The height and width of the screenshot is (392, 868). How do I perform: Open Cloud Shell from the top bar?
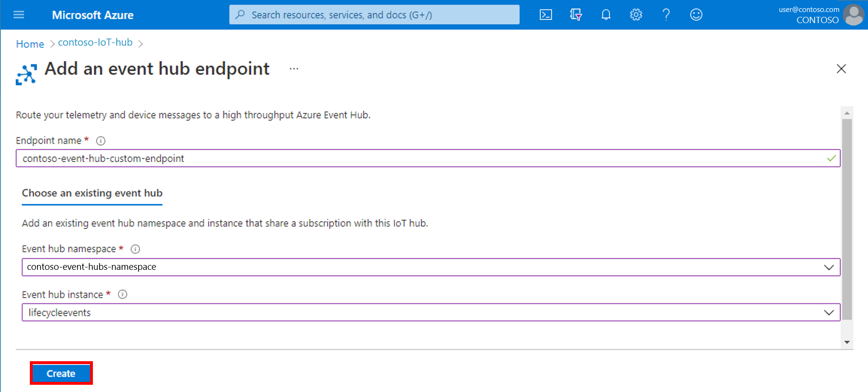tap(546, 15)
